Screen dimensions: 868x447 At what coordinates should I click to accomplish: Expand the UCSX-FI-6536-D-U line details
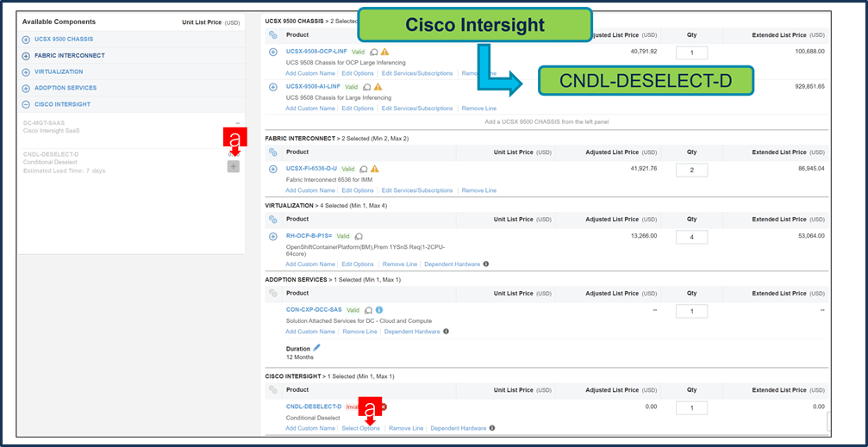click(273, 170)
